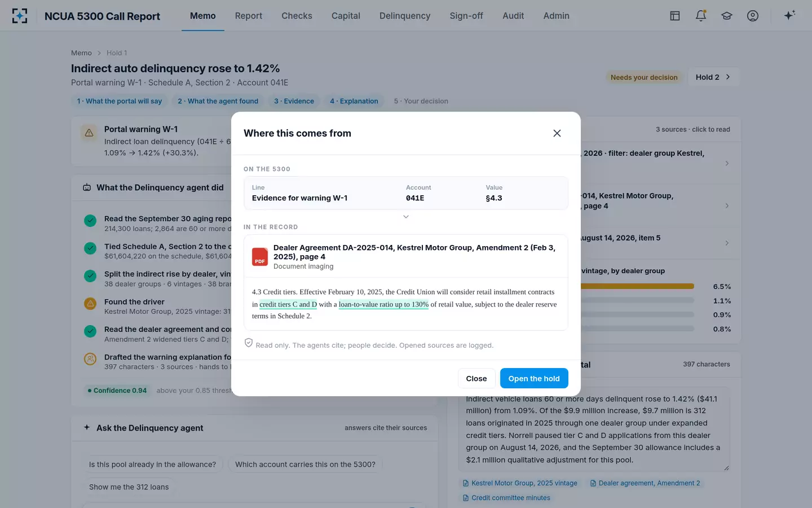This screenshot has height=508, width=812.
Task: Open the 'Kestrel Motor Group, 2025 vintage' source link
Action: pyautogui.click(x=519, y=483)
